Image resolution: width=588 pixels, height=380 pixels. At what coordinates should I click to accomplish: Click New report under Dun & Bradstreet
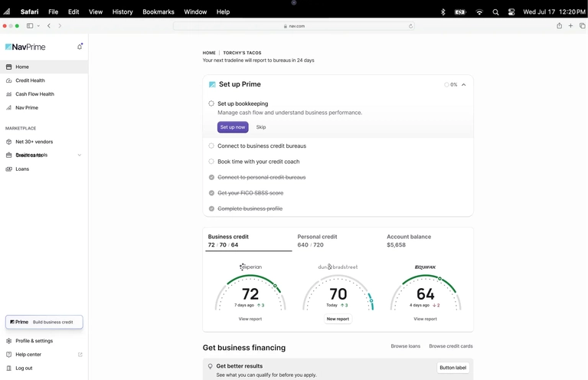338,319
